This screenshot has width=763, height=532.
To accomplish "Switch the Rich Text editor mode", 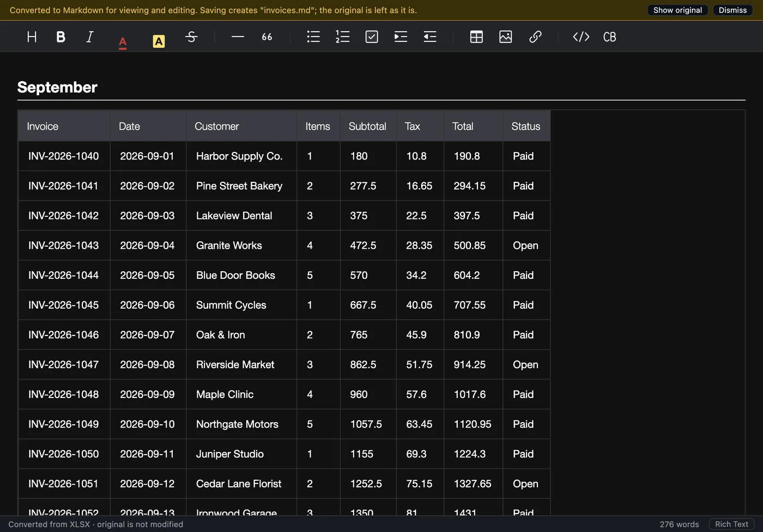I will tap(731, 524).
